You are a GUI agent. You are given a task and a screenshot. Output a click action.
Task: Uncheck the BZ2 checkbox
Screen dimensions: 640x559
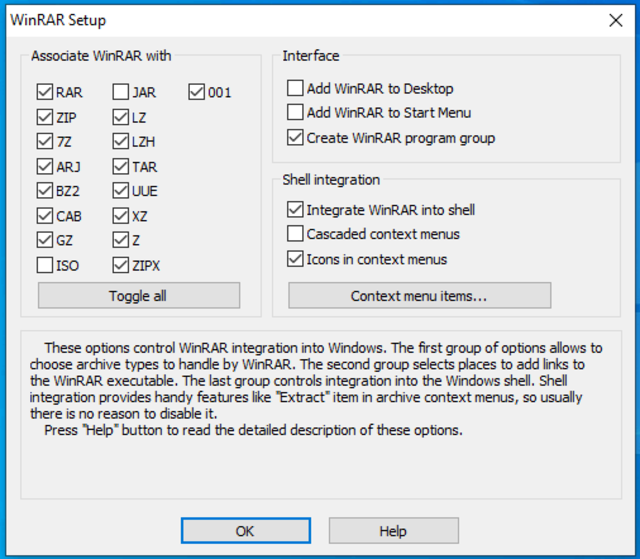coord(45,191)
